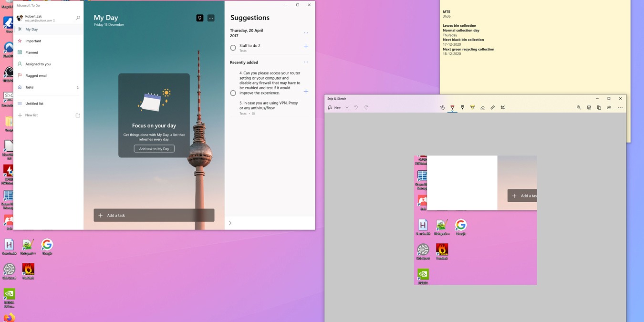The height and width of the screenshot is (322, 644).
Task: Open the My Day more options menu
Action: click(210, 18)
